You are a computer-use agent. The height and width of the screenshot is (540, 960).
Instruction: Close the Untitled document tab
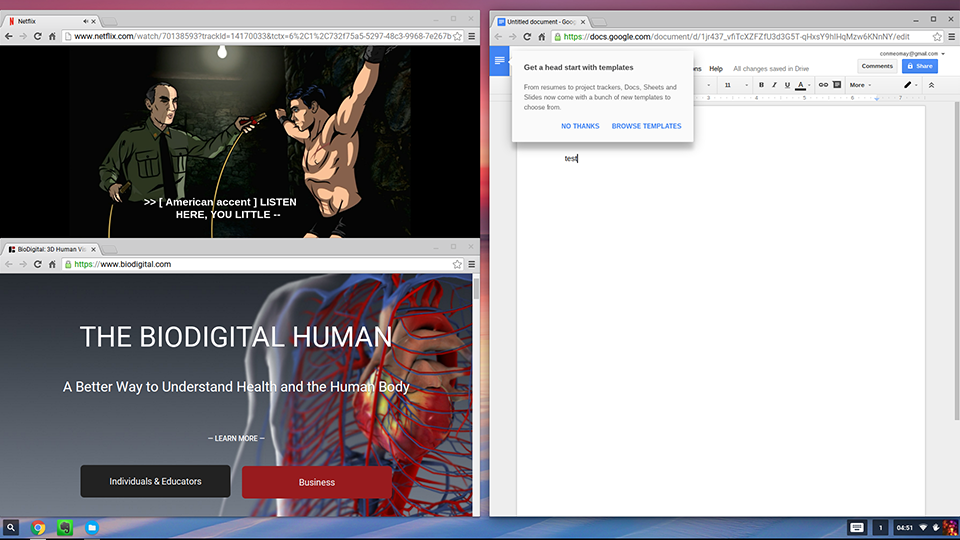pyautogui.click(x=583, y=22)
